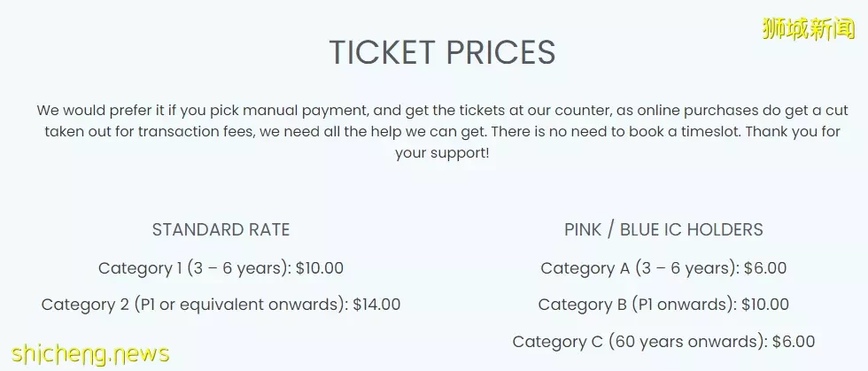
Task: Click the $10.00 standard rate price
Action: pos(320,268)
